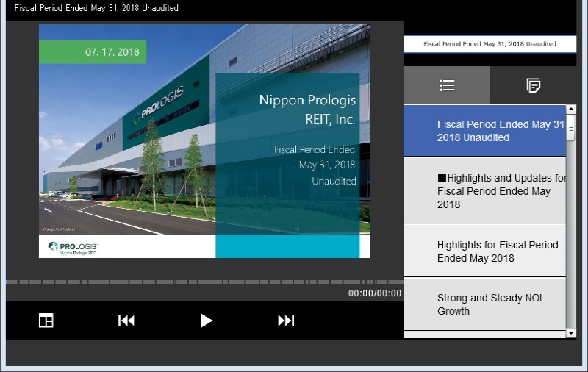Screen dimensions: 588x372
Task: Click the 00:00/00:00 time display
Action: [375, 293]
